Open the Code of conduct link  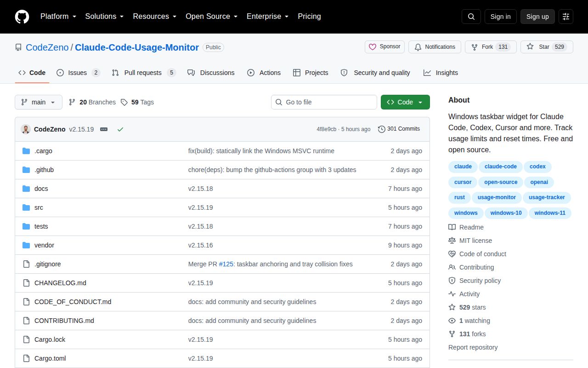(477, 254)
